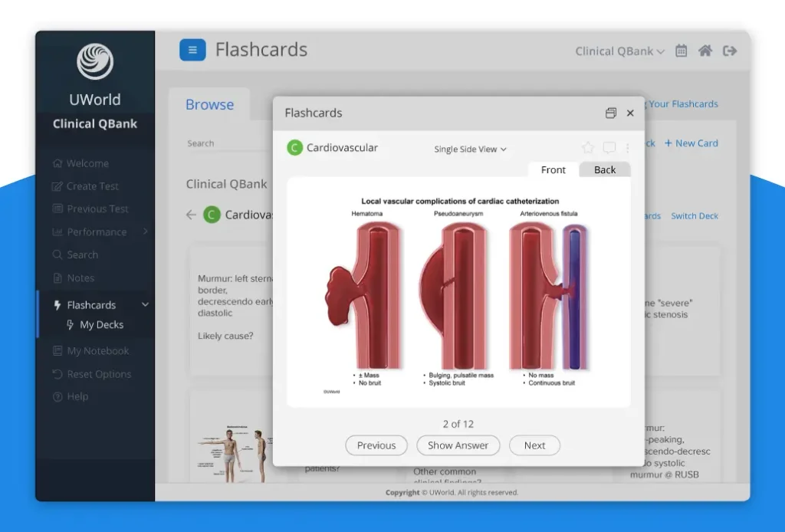
Task: Pop out flashcard window icon
Action: pyautogui.click(x=611, y=113)
